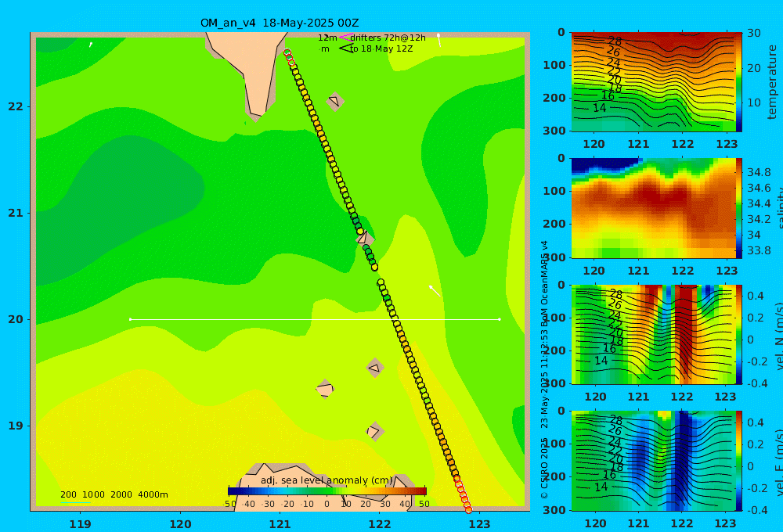Click latitude tick 21 on main map
Image resolution: width=783 pixels, height=532 pixels.
click(x=16, y=213)
